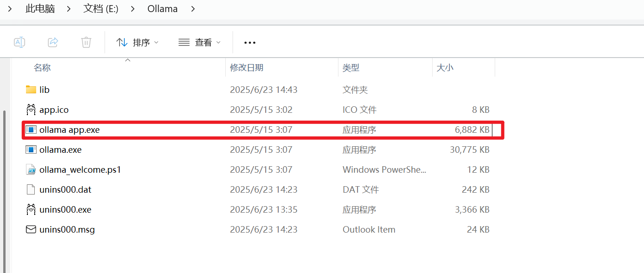The image size is (644, 273).
Task: Click the ollama_welcome.ps1 file name
Action: [80, 170]
